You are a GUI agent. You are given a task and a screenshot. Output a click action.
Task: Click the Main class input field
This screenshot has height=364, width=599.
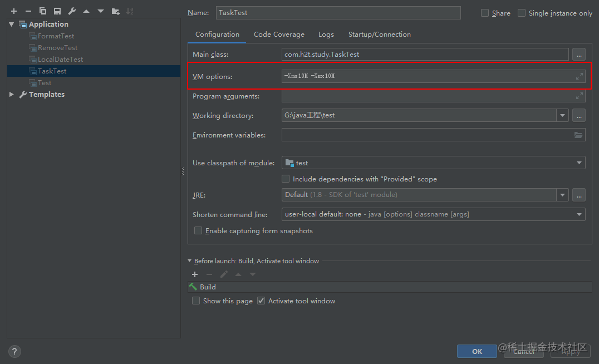(425, 55)
